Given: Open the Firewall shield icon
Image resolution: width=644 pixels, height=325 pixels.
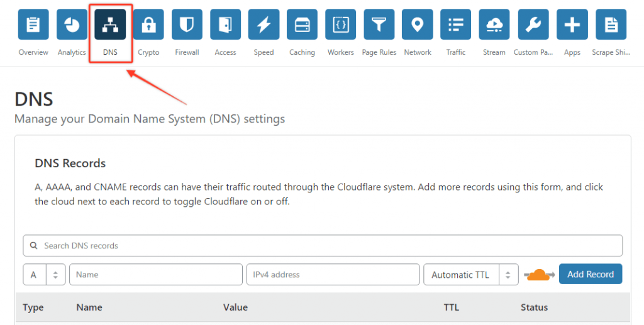Looking at the screenshot, I should (187, 25).
